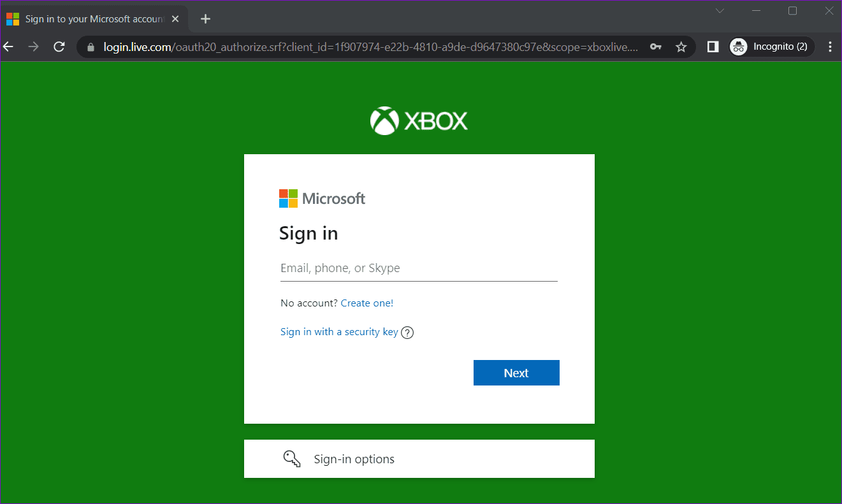842x504 pixels.
Task: Click the browser forward arrow
Action: tap(34, 47)
